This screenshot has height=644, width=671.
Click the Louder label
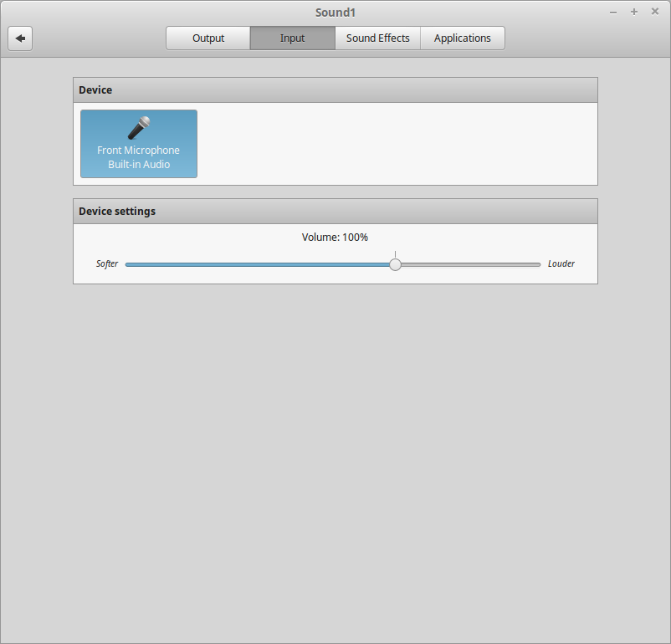(x=561, y=263)
